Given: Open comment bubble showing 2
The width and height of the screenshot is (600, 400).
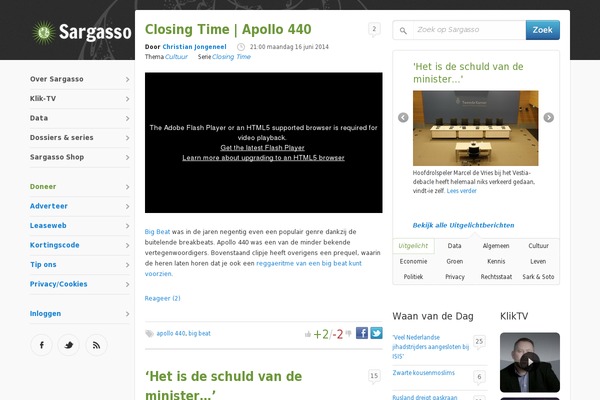Looking at the screenshot, I should [374, 29].
